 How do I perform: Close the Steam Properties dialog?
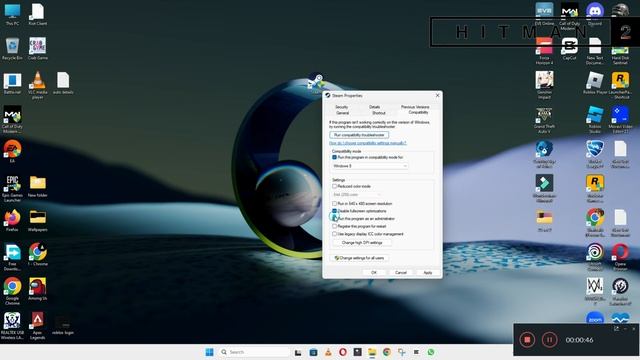pyautogui.click(x=438, y=96)
